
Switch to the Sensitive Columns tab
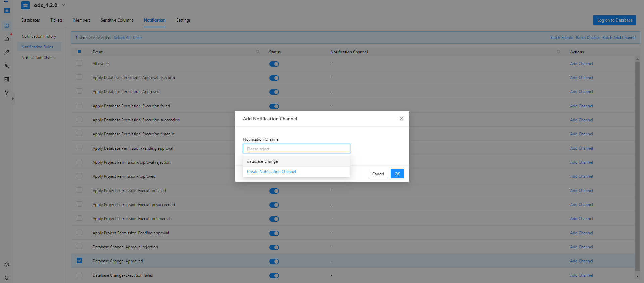click(117, 20)
